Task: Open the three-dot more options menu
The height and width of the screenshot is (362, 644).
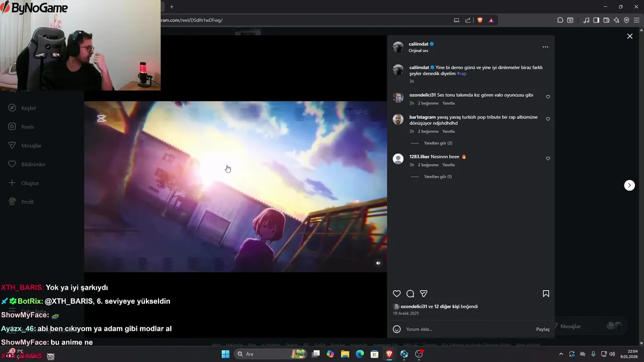Action: tap(545, 47)
